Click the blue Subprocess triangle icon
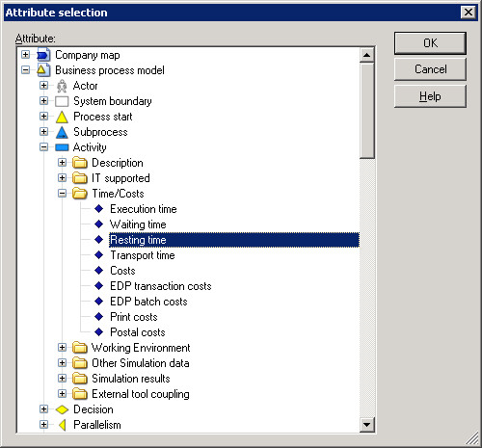The width and height of the screenshot is (482, 448). tap(62, 132)
